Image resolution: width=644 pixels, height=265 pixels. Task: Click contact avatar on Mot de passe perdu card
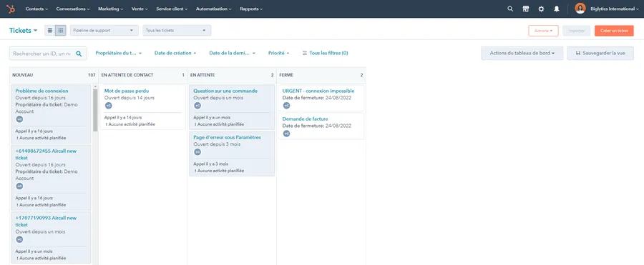[109, 106]
